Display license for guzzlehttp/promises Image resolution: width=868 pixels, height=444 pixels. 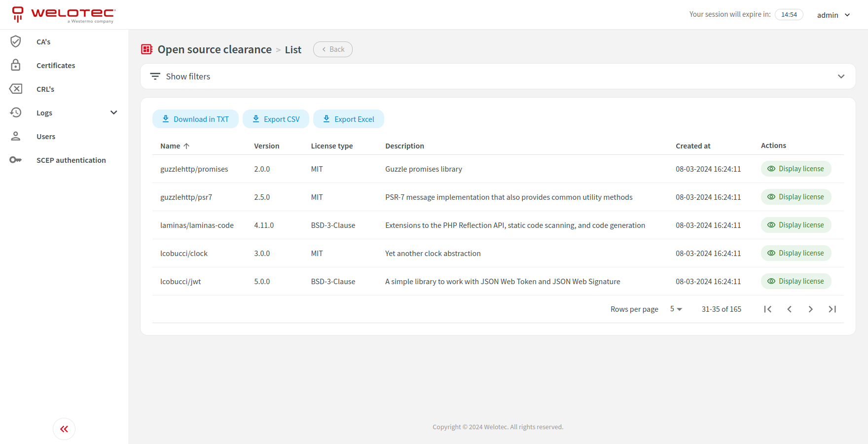pyautogui.click(x=796, y=169)
